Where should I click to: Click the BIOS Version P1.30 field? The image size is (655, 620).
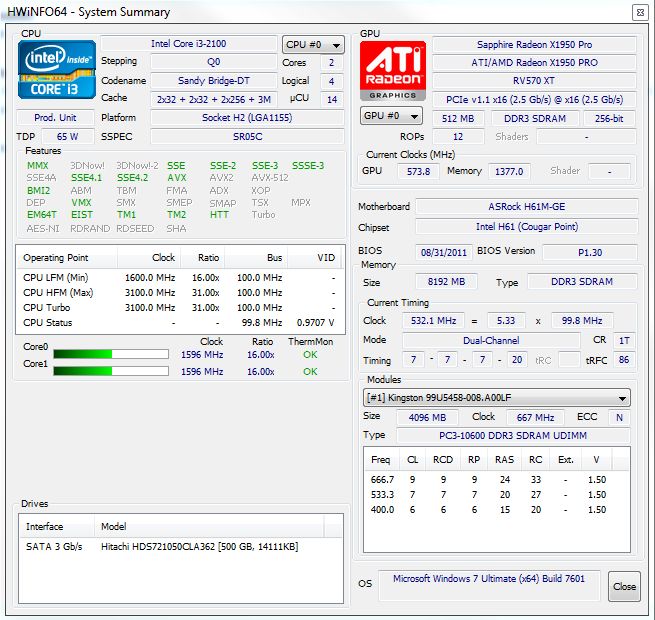click(x=590, y=252)
